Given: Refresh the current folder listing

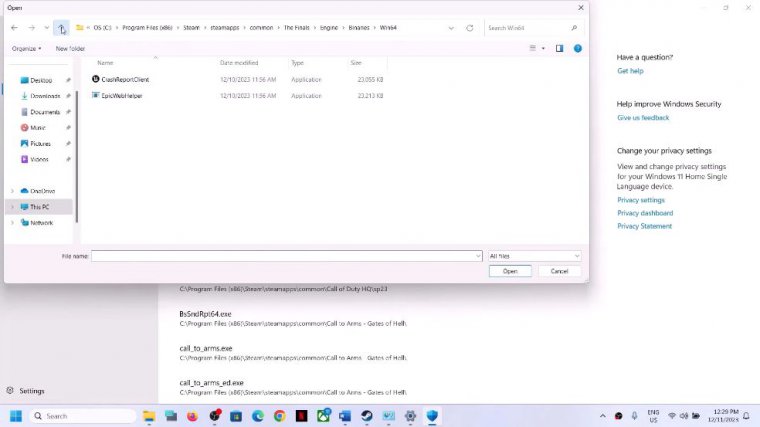Looking at the screenshot, I should pos(470,28).
